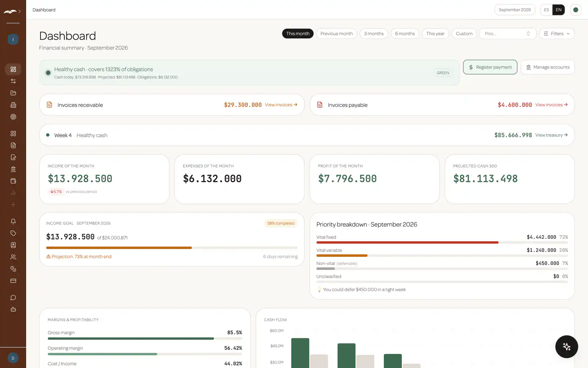Open the target goals icon in sidebar
Screen dimensions: 588x368
13,117
